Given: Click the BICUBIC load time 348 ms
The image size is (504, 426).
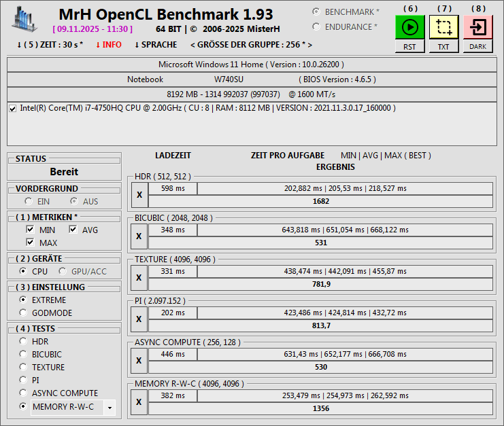Looking at the screenshot, I should click(173, 230).
